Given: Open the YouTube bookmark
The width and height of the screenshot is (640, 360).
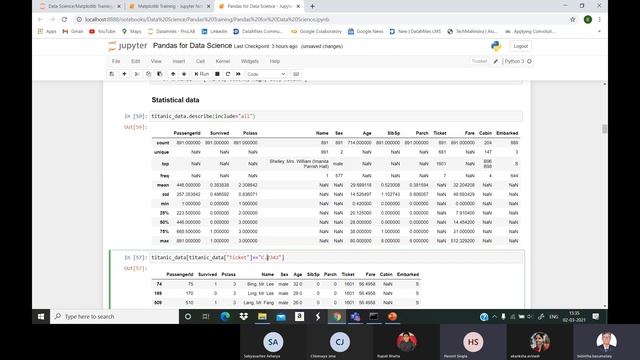Looking at the screenshot, I should [x=102, y=31].
